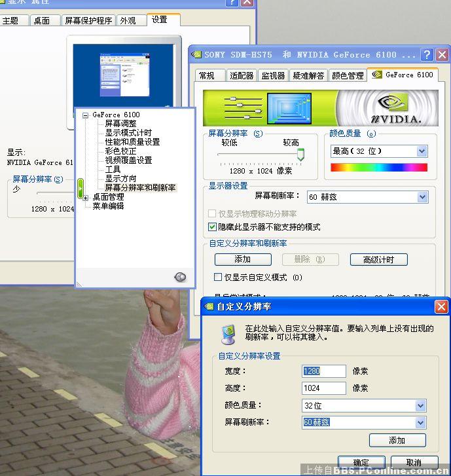The image size is (451, 476).
Task: Select 显示模式计时 in the tree
Action: pyautogui.click(x=128, y=133)
